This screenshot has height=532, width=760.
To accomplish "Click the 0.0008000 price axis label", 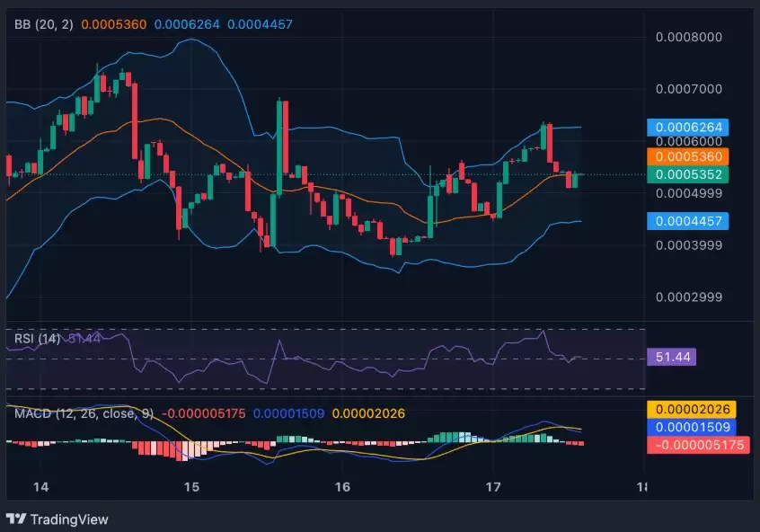I will (686, 38).
